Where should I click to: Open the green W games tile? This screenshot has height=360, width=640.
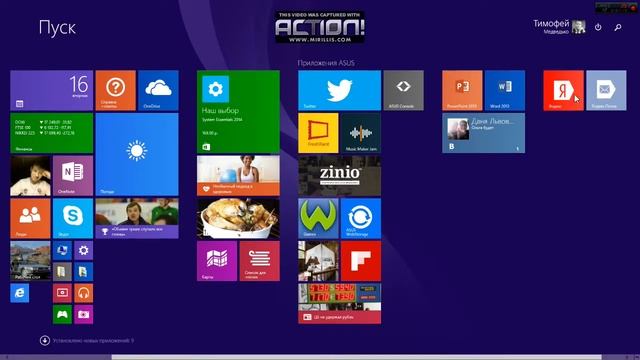318,218
